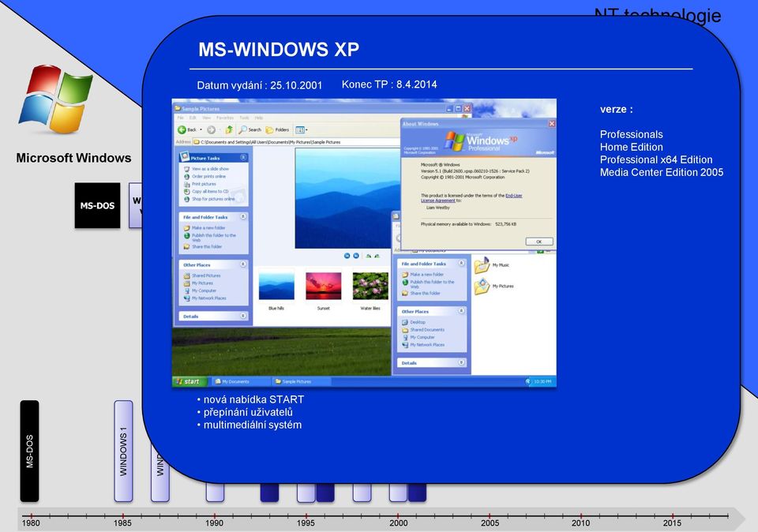Screen dimensions: 758x532
Task: Click OK in About Windows dialog
Action: click(x=538, y=242)
